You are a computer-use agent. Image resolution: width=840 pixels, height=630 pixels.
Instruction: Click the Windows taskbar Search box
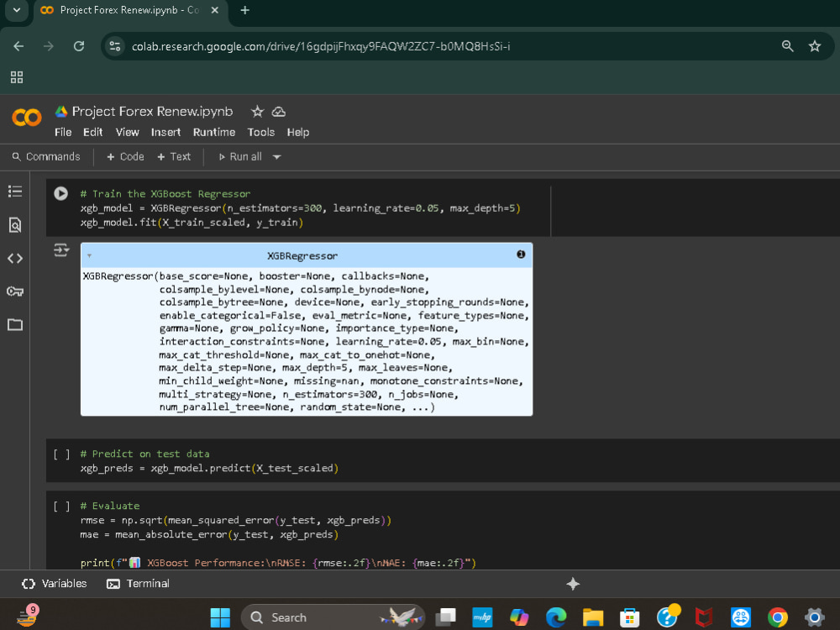(x=333, y=617)
